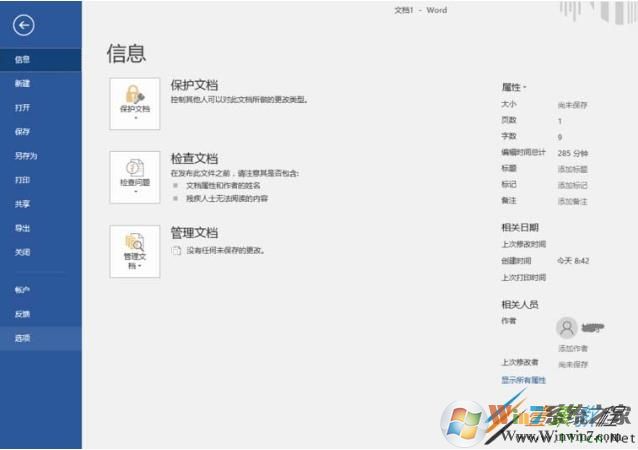Click the back arrow circle icon

(x=24, y=26)
